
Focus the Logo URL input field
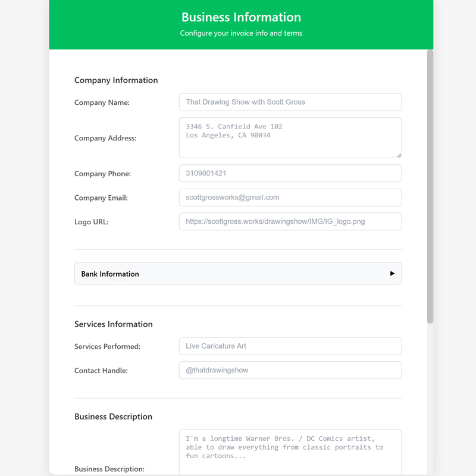(290, 221)
